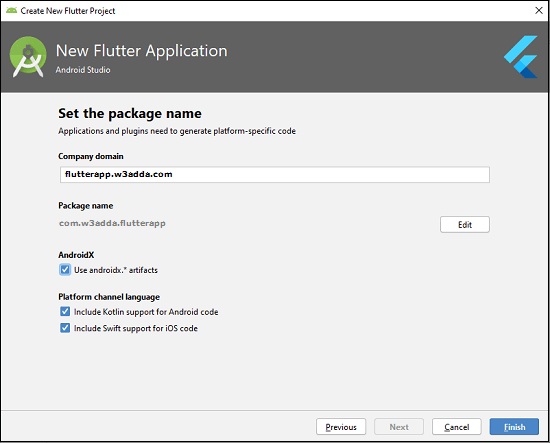Screen dimensions: 550x443
Task: Click the disabled Next button
Action: pyautogui.click(x=399, y=427)
